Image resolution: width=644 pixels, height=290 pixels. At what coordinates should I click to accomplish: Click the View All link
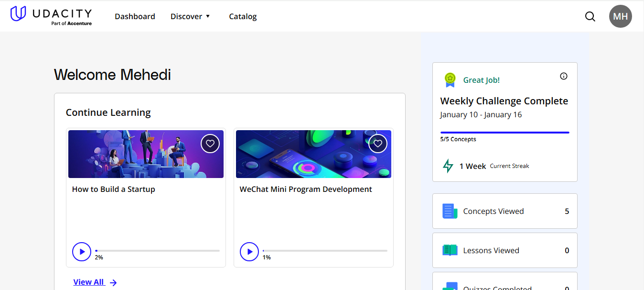(x=88, y=282)
